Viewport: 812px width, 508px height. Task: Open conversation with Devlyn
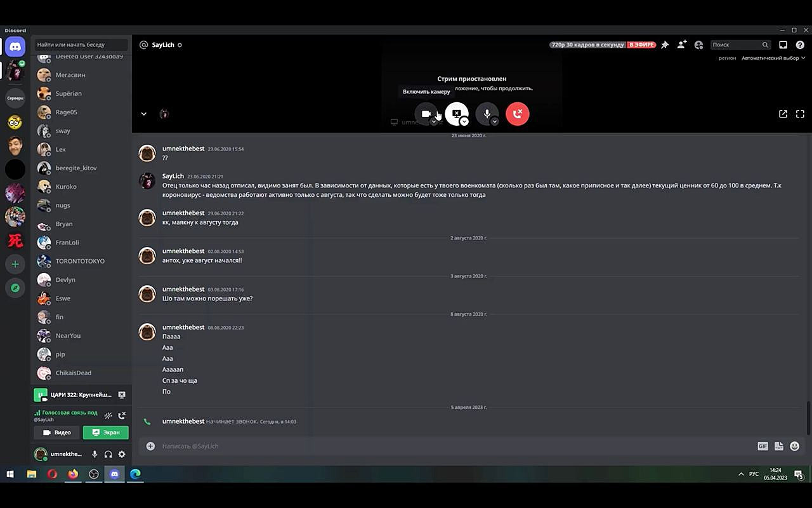[x=81, y=280]
